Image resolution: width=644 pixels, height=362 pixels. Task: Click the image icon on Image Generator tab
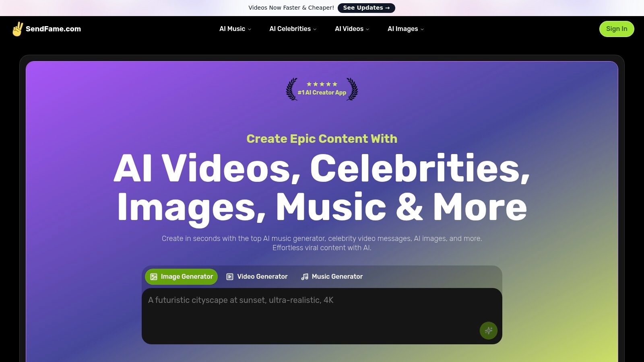tap(153, 276)
